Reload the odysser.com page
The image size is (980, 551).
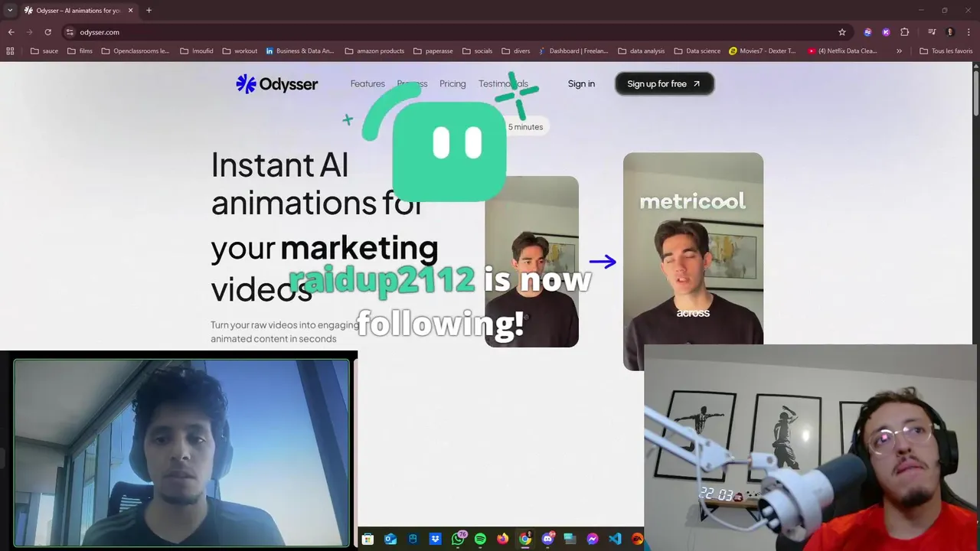(47, 32)
